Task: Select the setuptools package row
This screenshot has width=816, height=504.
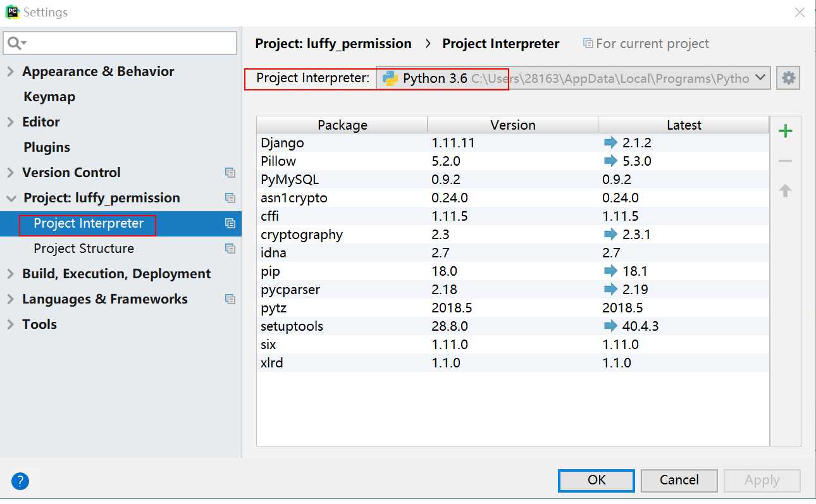Action: coord(513,326)
